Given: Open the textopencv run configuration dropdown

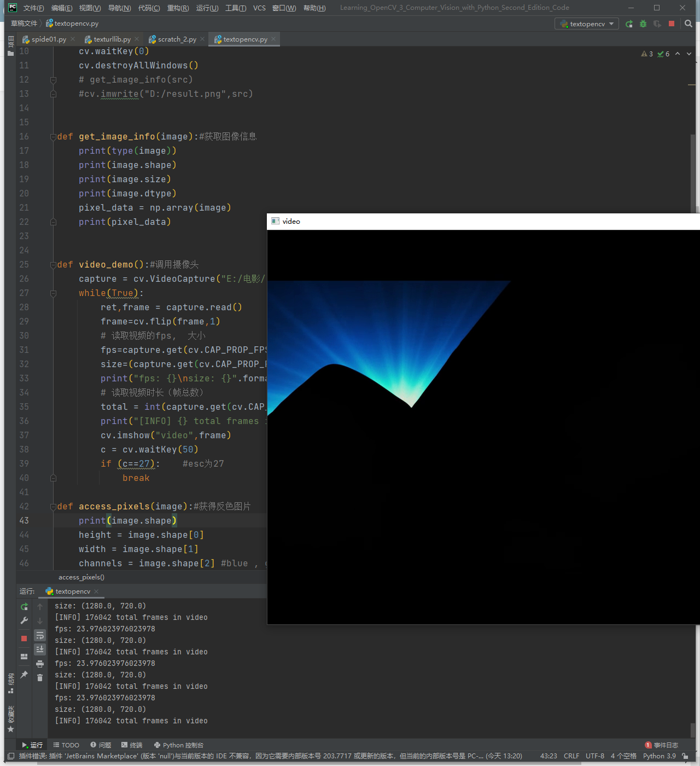Looking at the screenshot, I should tap(587, 24).
